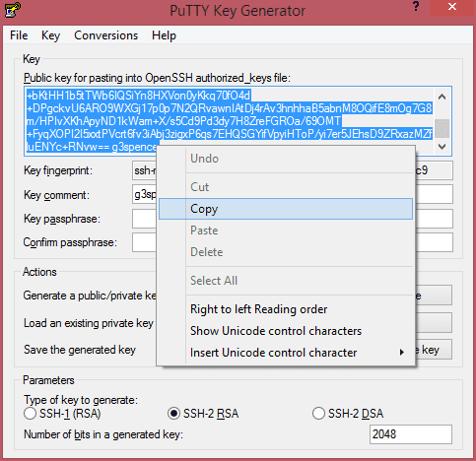Click the Number of bits field showing 2048
This screenshot has width=476, height=461.
point(411,434)
